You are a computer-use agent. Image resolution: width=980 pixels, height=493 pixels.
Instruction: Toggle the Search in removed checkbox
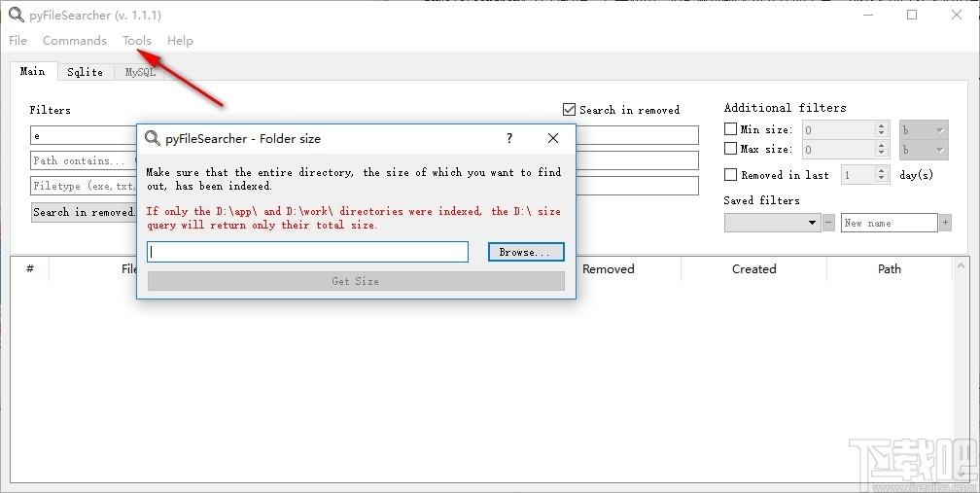569,110
